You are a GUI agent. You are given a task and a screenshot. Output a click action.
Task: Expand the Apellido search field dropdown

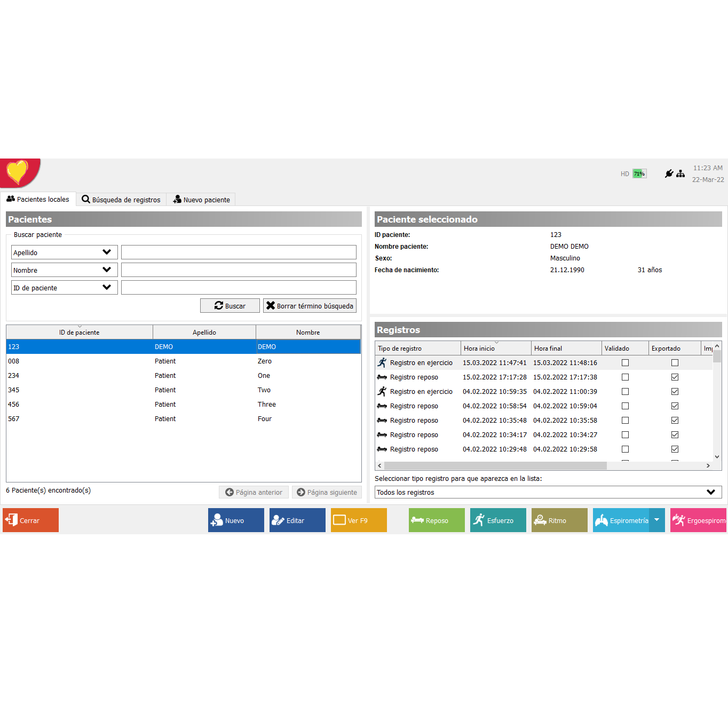coord(107,252)
